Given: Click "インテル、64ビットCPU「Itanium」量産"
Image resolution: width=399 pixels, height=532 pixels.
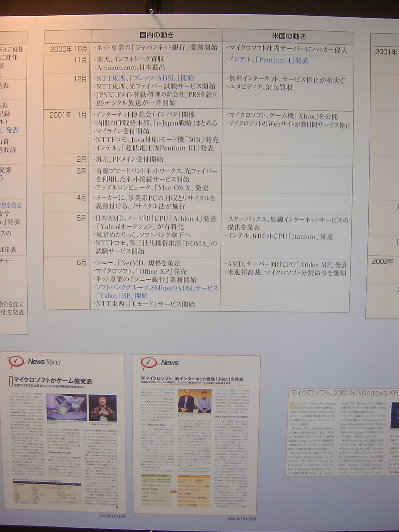Looking at the screenshot, I should 279,236.
